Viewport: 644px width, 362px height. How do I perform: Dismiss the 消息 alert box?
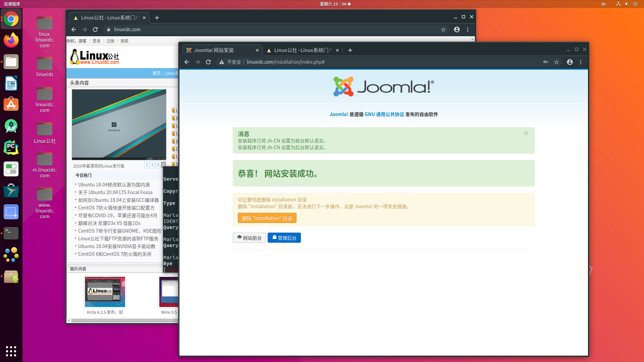[526, 133]
